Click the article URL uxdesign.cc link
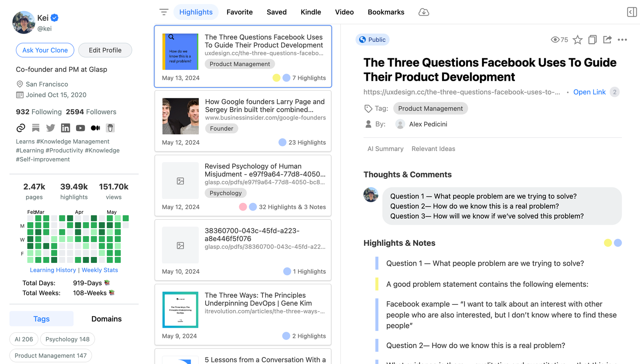The height and width of the screenshot is (364, 640). pos(462,92)
